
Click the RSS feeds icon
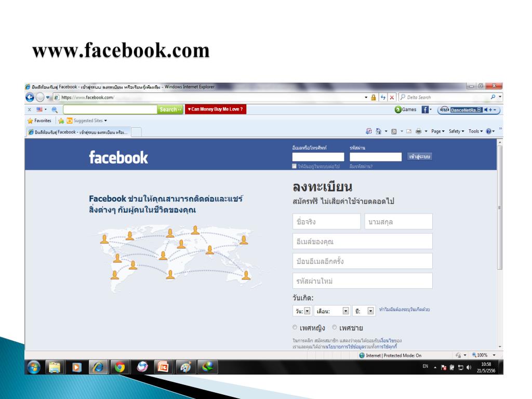394,131
